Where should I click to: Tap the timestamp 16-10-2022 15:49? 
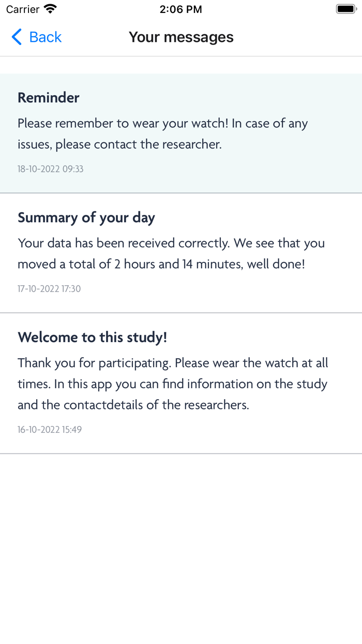(50, 429)
